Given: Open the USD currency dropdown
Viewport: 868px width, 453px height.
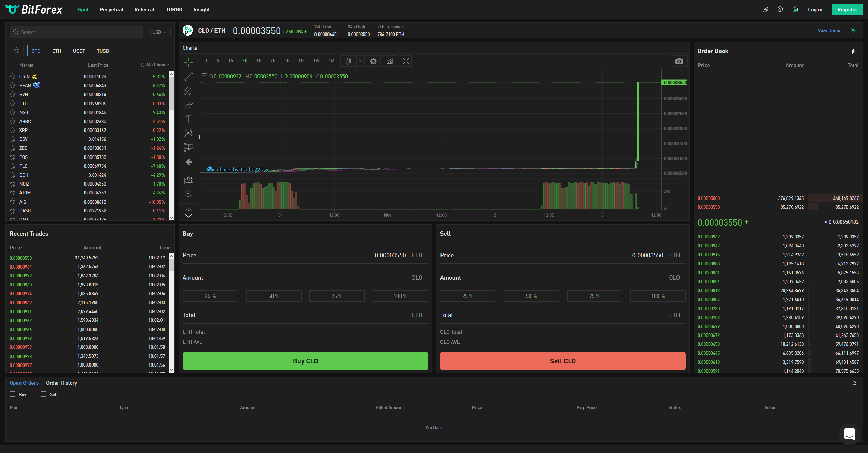Looking at the screenshot, I should [x=160, y=32].
